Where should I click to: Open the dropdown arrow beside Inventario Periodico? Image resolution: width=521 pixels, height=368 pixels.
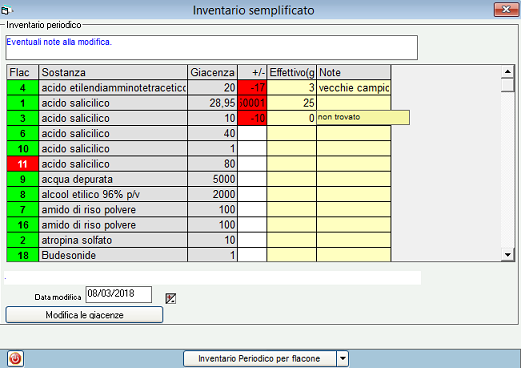pyautogui.click(x=343, y=359)
